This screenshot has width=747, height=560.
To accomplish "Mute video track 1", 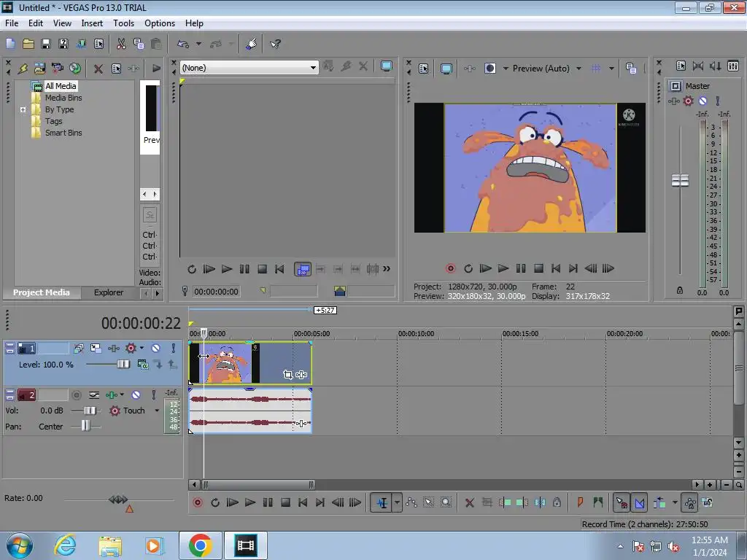I will (155, 348).
